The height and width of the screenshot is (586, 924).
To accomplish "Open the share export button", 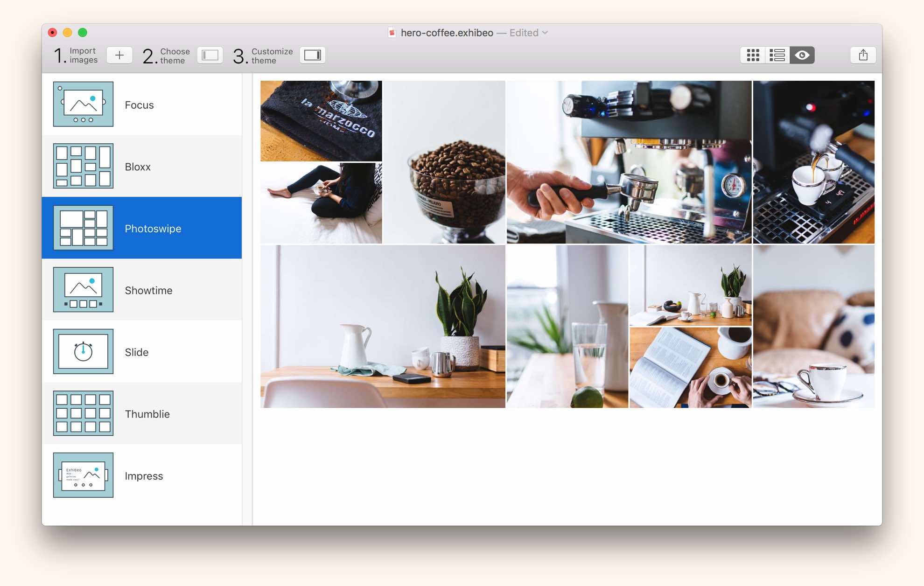I will coord(863,55).
